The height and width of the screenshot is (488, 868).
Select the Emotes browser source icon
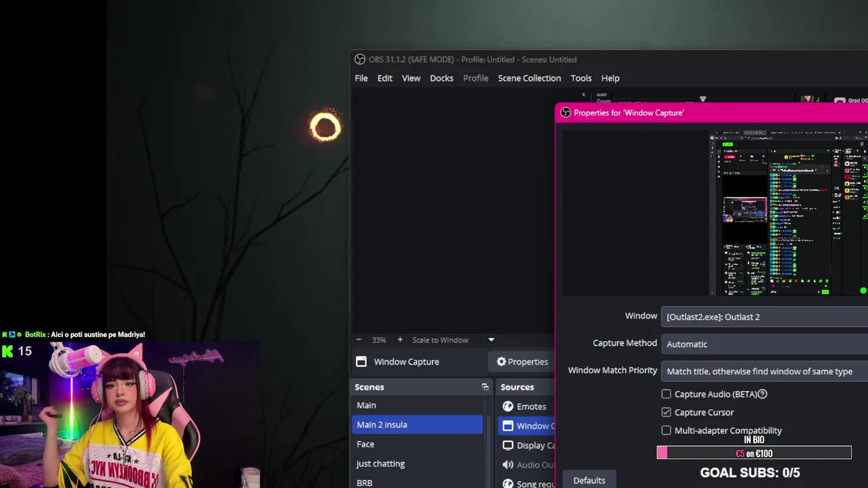[508, 407]
